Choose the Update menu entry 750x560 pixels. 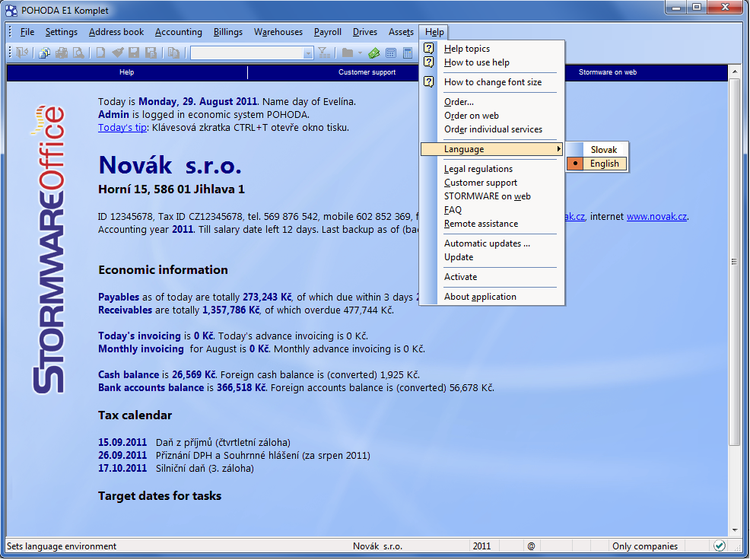[x=492, y=257]
